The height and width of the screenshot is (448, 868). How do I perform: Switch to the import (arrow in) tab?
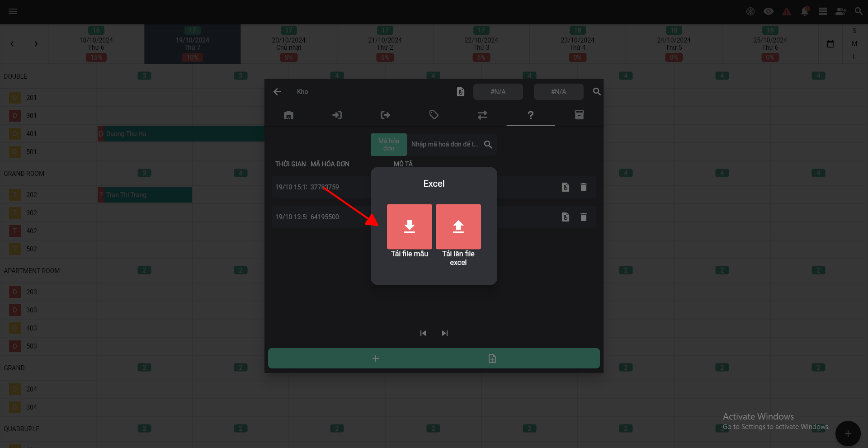coord(337,115)
